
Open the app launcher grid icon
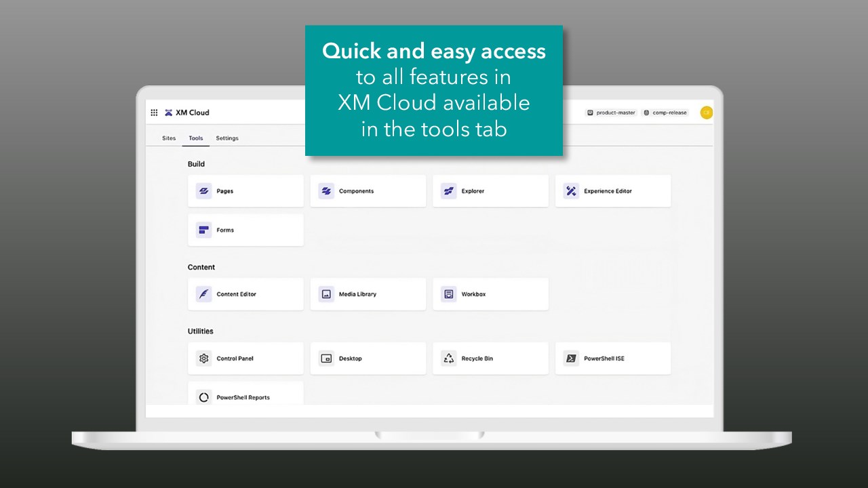[154, 113]
